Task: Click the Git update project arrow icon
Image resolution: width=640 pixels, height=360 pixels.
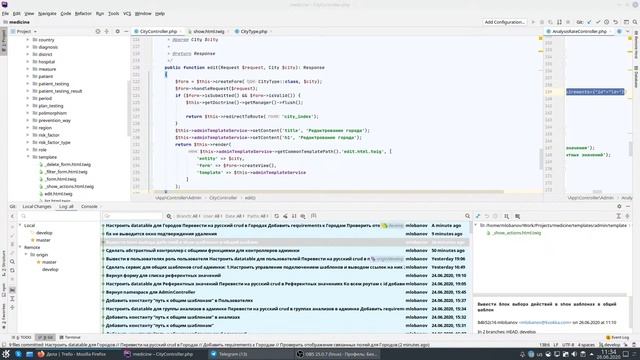Action: coord(589,22)
